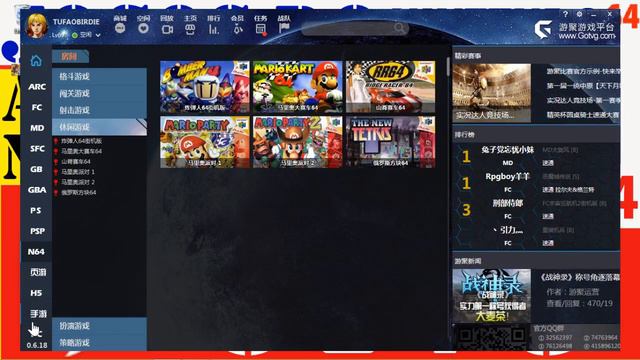This screenshot has width=640, height=360.
Task: Expand the 射击游戏 genre section
Action: (x=99, y=110)
